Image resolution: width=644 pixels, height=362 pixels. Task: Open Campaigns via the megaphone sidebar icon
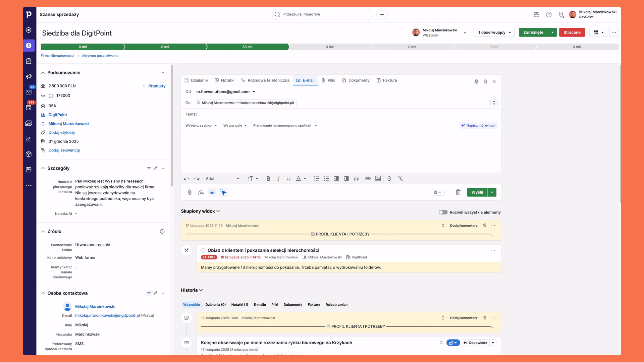coord(29,76)
